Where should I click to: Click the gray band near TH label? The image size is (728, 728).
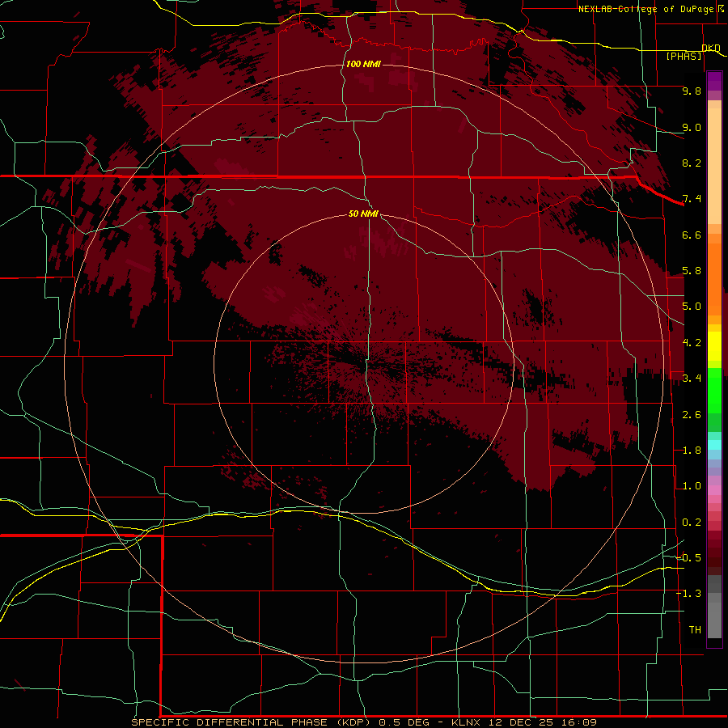714,620
